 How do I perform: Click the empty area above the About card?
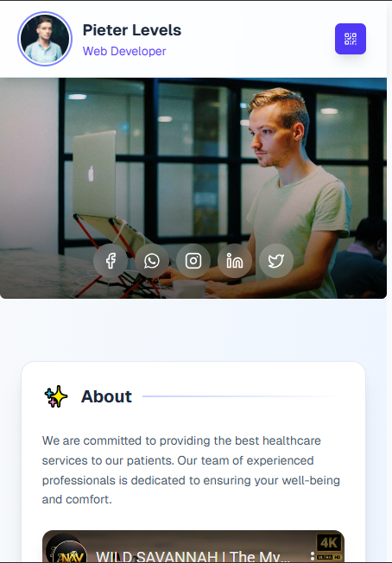193,330
